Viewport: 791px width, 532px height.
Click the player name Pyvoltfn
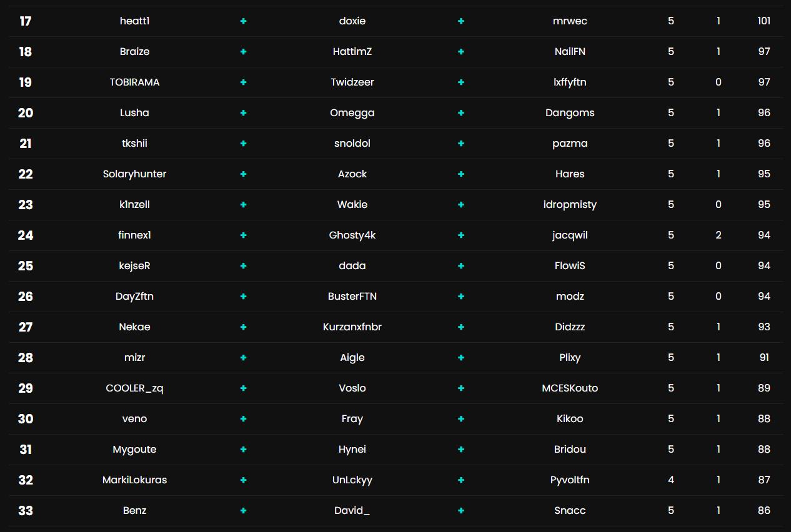[570, 480]
